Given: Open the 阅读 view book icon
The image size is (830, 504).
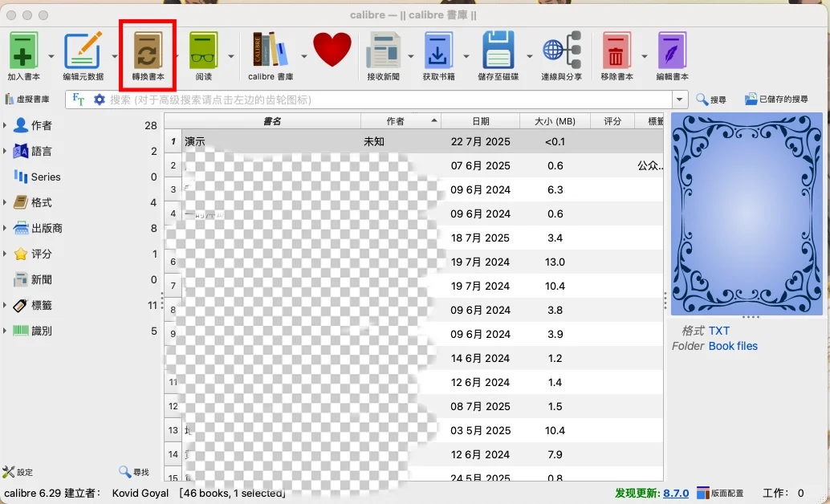Looking at the screenshot, I should [x=204, y=50].
